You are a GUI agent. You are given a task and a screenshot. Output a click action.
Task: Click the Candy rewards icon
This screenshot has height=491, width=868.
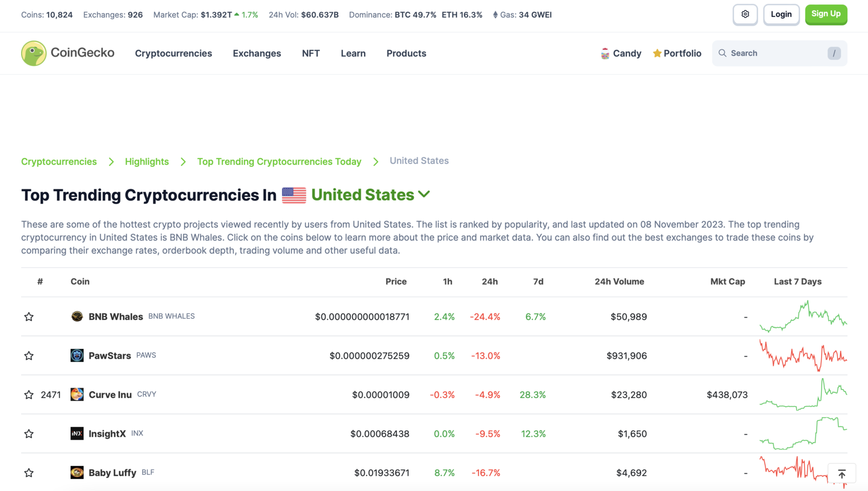click(605, 53)
